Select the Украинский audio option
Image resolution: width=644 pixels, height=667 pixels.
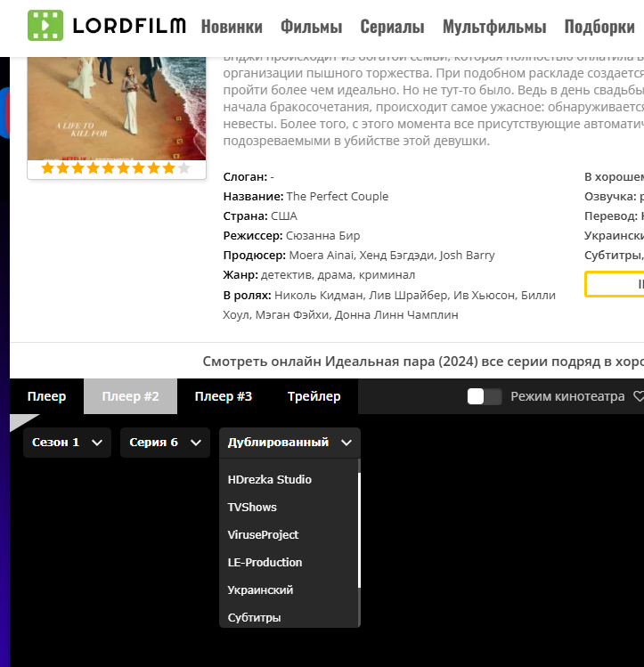tap(260, 590)
